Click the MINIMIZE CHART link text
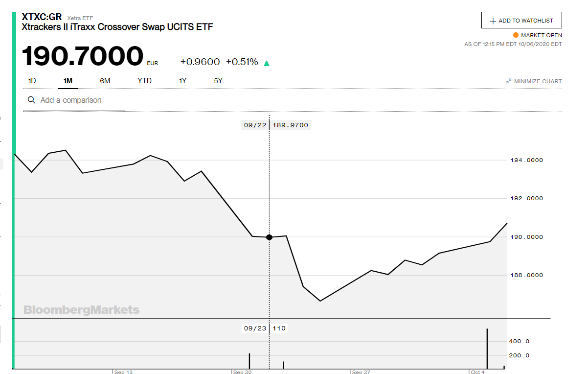 (x=538, y=81)
